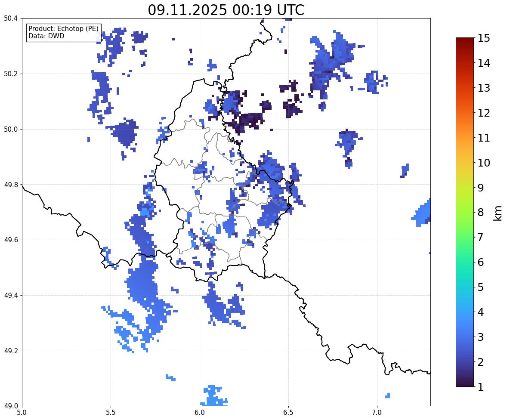Screen dimensions: 507x420
Task: Click colorbar tick label 1
Action: pyautogui.click(x=481, y=387)
